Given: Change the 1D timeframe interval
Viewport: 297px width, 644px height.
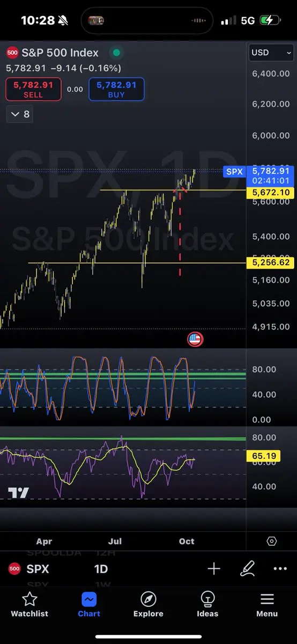Looking at the screenshot, I should (101, 569).
